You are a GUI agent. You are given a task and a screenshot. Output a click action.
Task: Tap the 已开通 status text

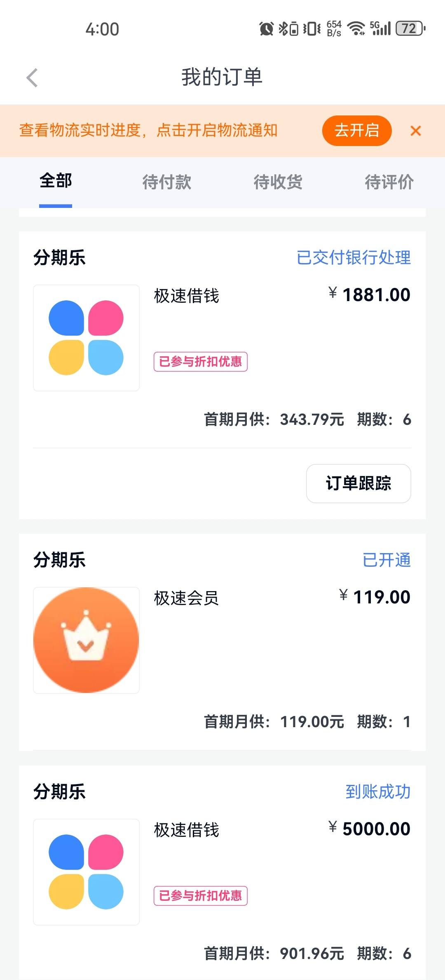(386, 560)
